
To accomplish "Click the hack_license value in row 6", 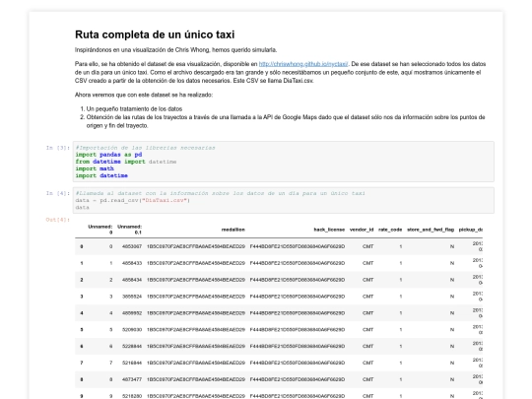I will point(298,347).
